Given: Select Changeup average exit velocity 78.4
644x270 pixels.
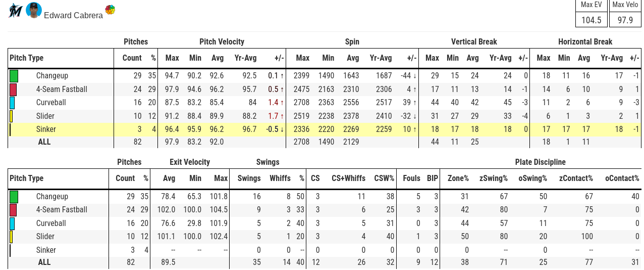Looking at the screenshot, I should pos(169,197).
